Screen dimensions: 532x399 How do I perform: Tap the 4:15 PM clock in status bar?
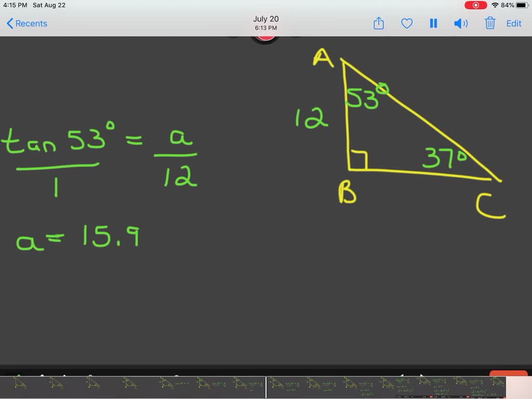coord(15,5)
